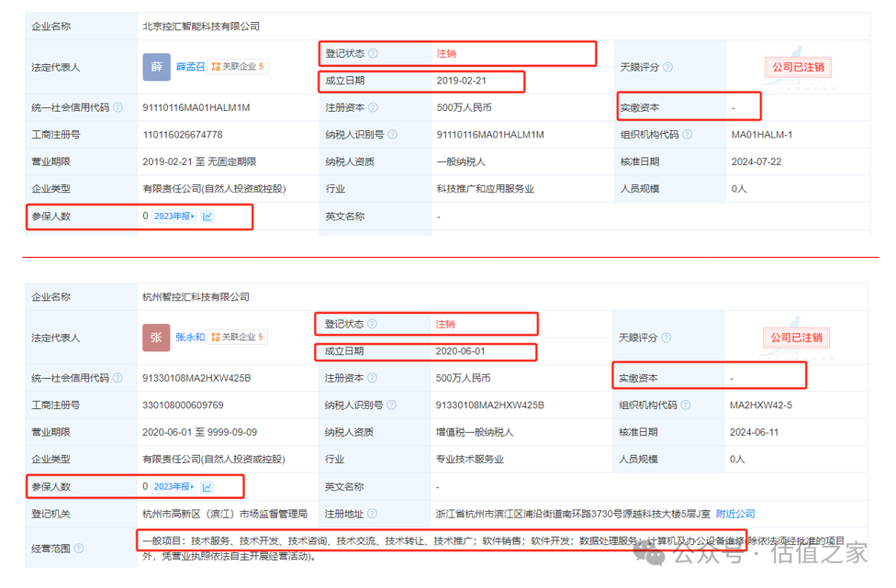This screenshot has height=588, width=896.
Task: Click establishment date 2019-02-21
Action: (461, 81)
